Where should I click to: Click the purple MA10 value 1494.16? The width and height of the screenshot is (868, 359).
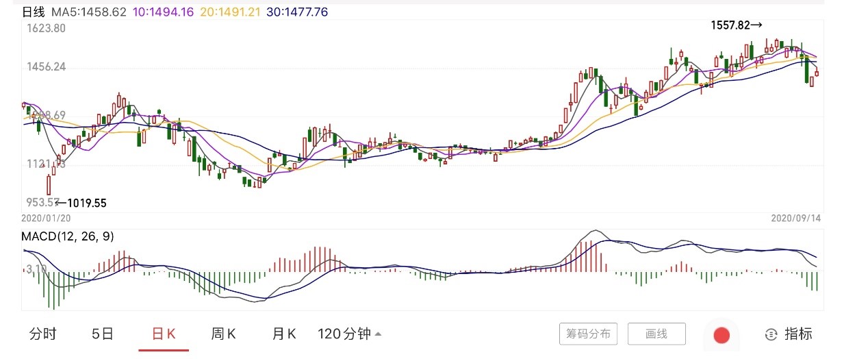(x=162, y=12)
